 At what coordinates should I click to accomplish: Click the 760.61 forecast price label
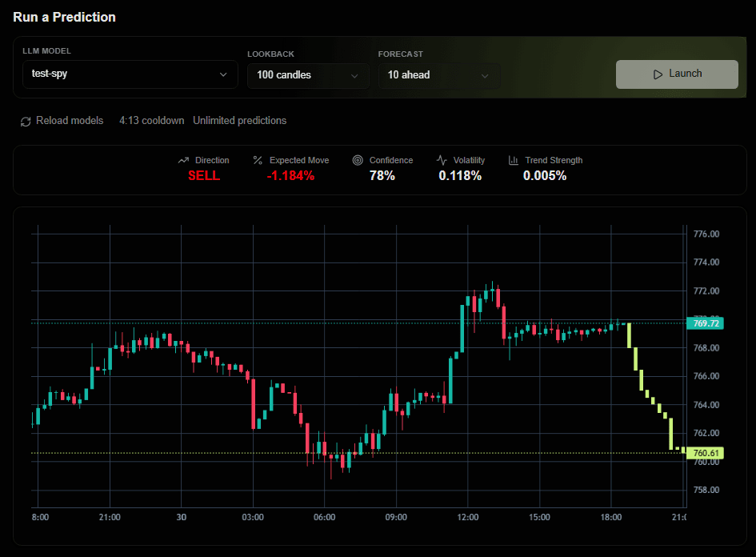tap(706, 453)
